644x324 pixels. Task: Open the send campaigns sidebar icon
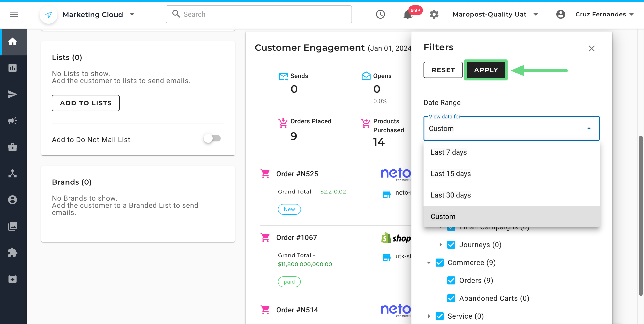pyautogui.click(x=13, y=94)
